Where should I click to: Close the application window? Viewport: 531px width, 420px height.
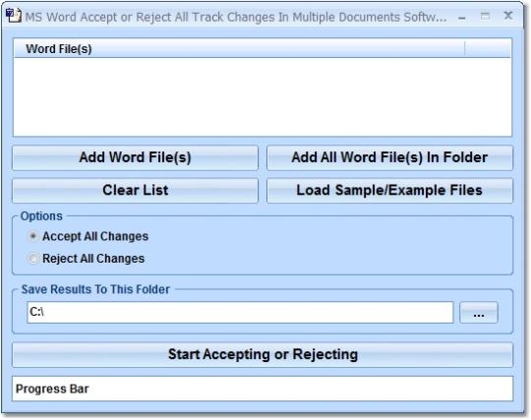(x=508, y=16)
